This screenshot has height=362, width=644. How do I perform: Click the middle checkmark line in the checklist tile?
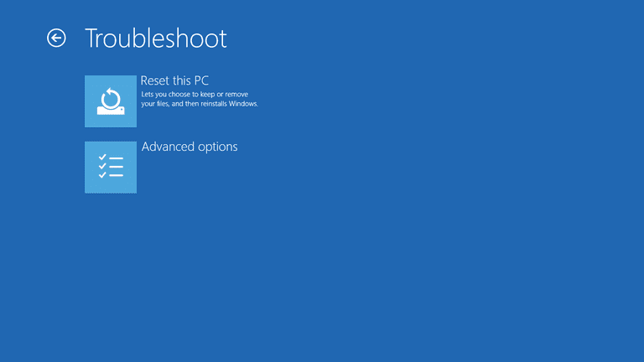(111, 167)
